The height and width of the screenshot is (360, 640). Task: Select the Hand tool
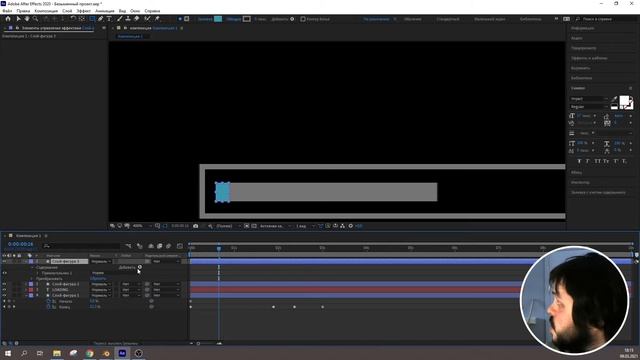27,19
